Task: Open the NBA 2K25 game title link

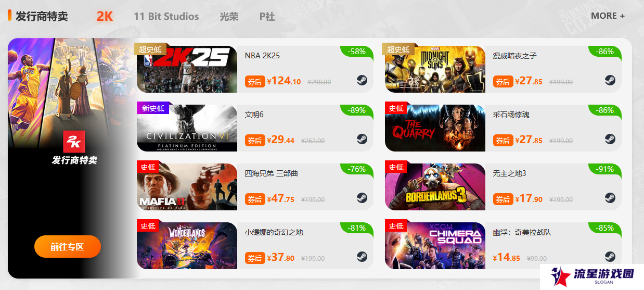Action: 262,55
